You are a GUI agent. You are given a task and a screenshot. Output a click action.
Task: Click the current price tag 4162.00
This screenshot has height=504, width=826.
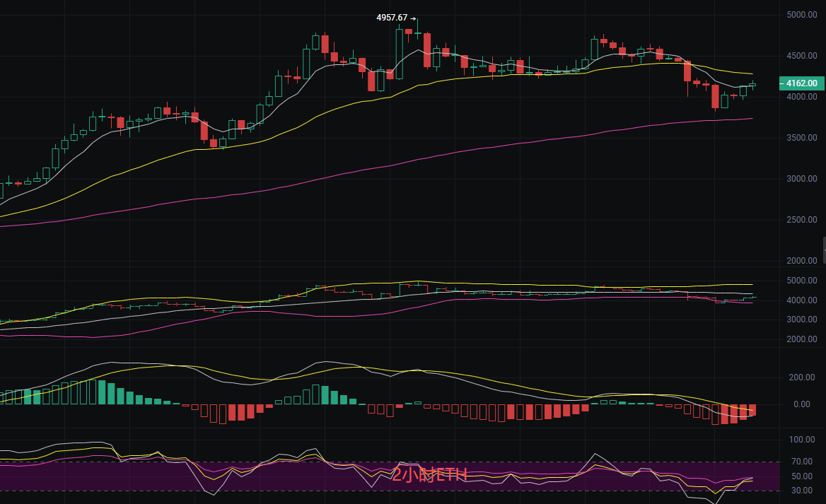point(801,83)
